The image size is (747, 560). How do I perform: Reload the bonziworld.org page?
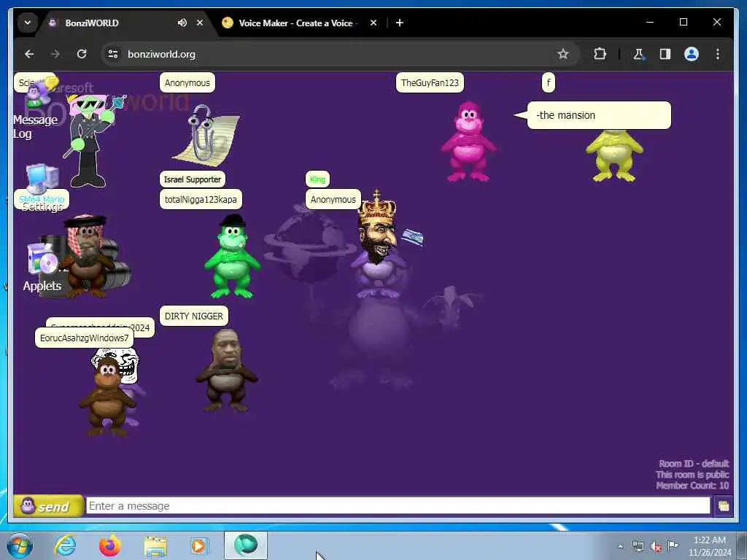82,54
